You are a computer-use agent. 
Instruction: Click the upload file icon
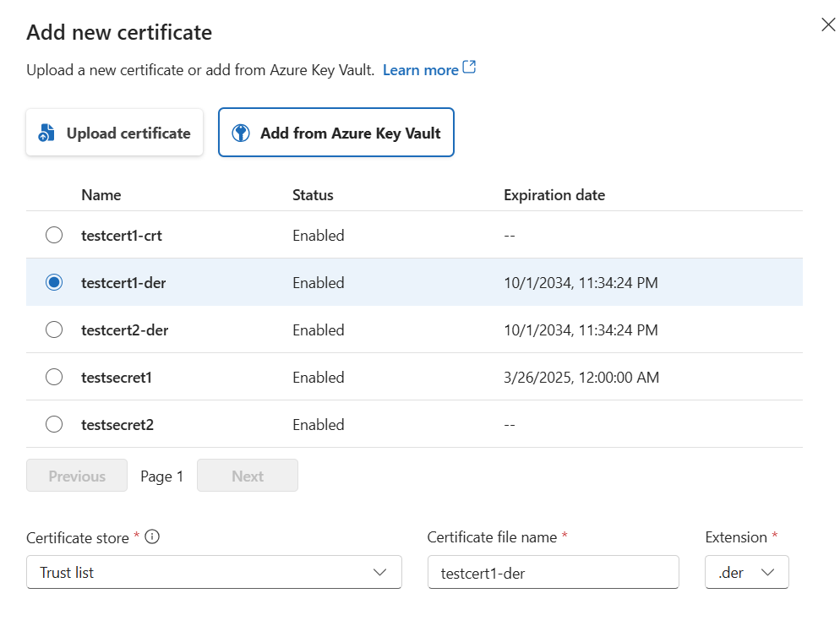point(46,133)
